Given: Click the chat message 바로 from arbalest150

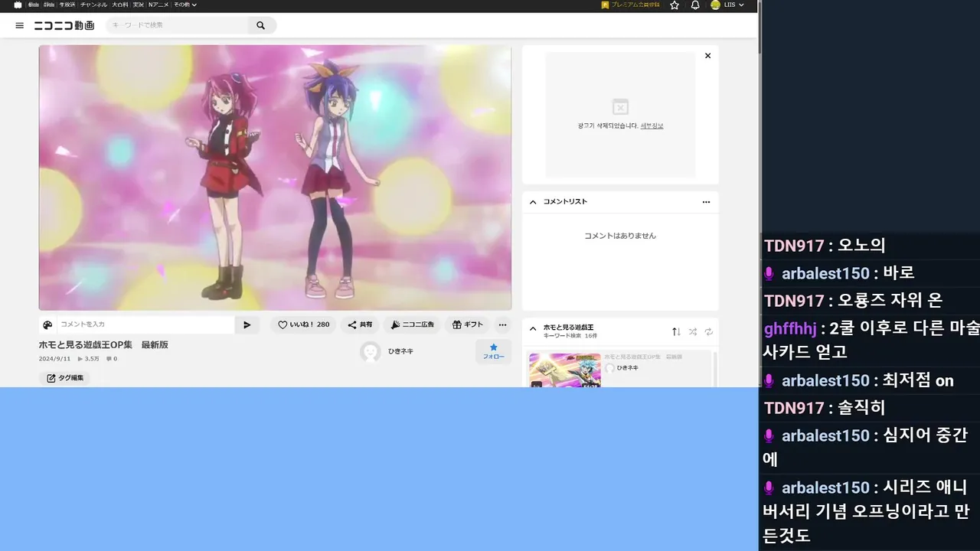Looking at the screenshot, I should pos(899,273).
